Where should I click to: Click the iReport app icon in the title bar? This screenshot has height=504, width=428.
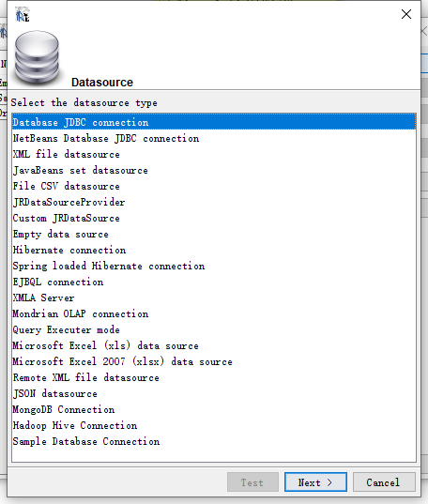23,15
